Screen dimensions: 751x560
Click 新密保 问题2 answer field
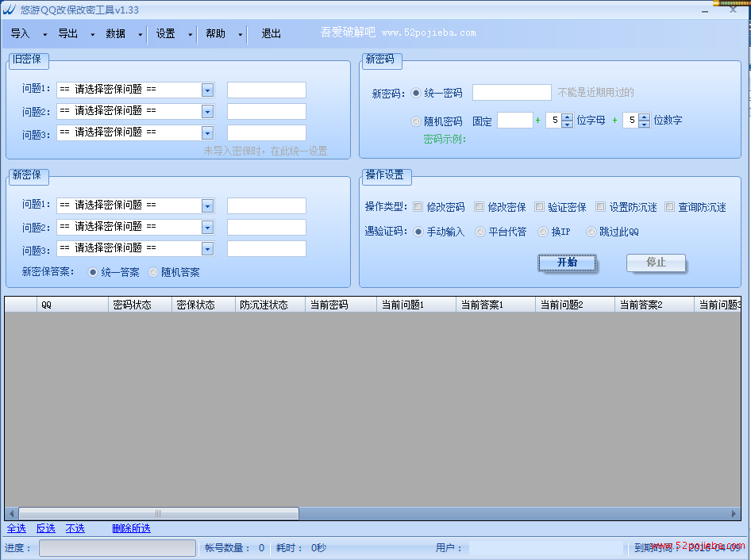(266, 228)
